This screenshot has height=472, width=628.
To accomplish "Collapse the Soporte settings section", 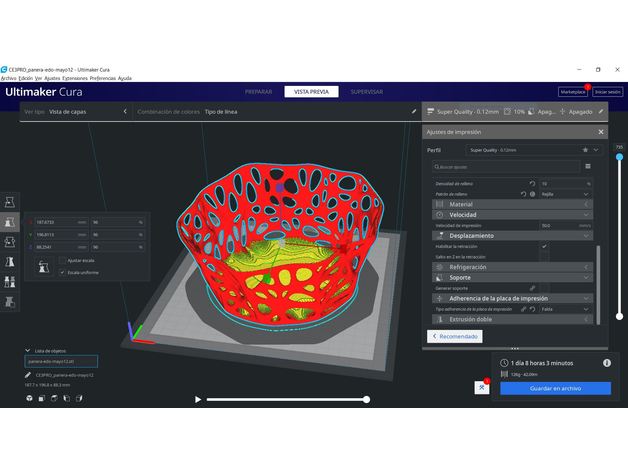I will point(512,277).
